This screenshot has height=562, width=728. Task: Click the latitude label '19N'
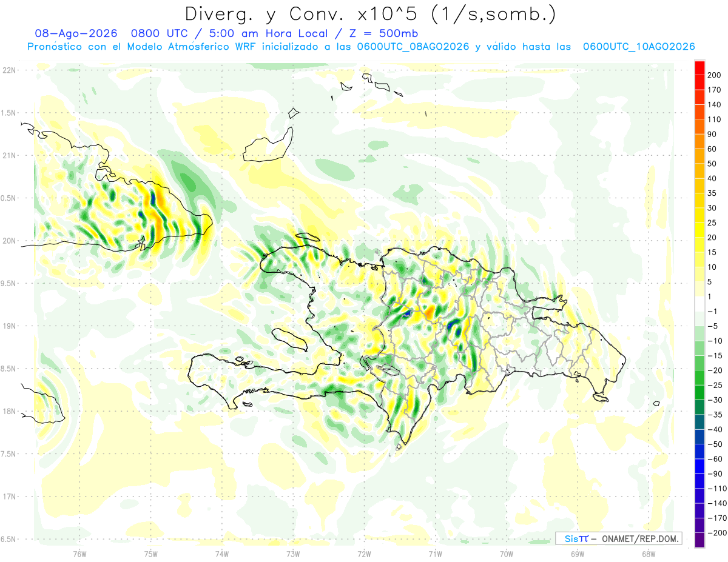click(x=9, y=326)
